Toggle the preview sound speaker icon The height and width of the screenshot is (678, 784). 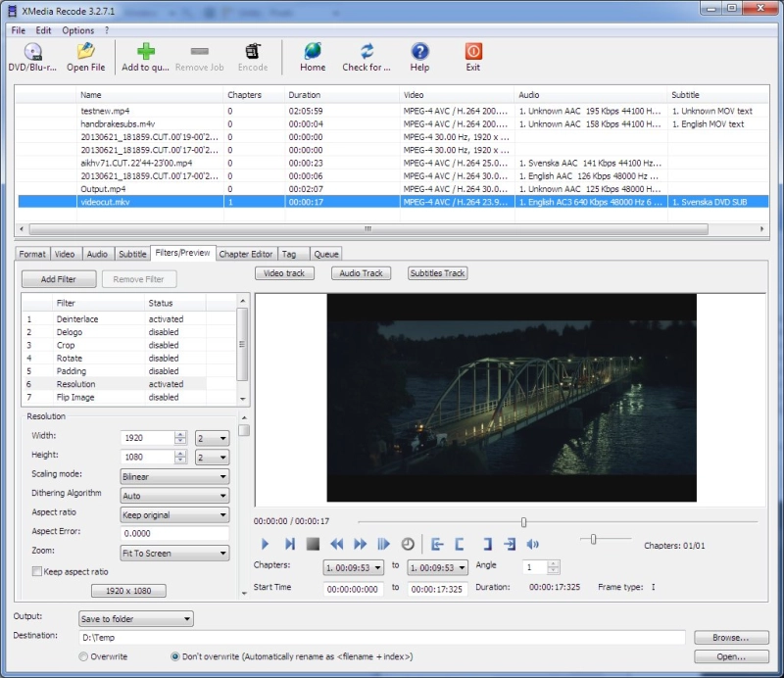(532, 544)
